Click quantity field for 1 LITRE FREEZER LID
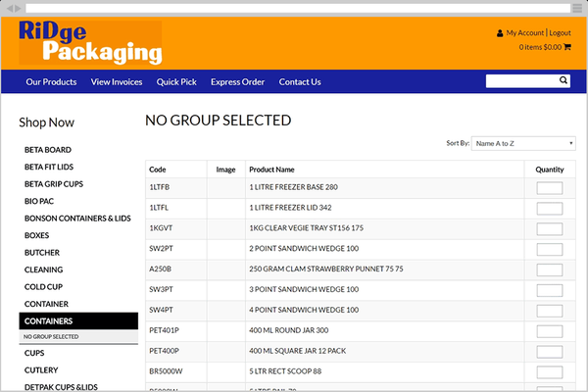 (550, 209)
